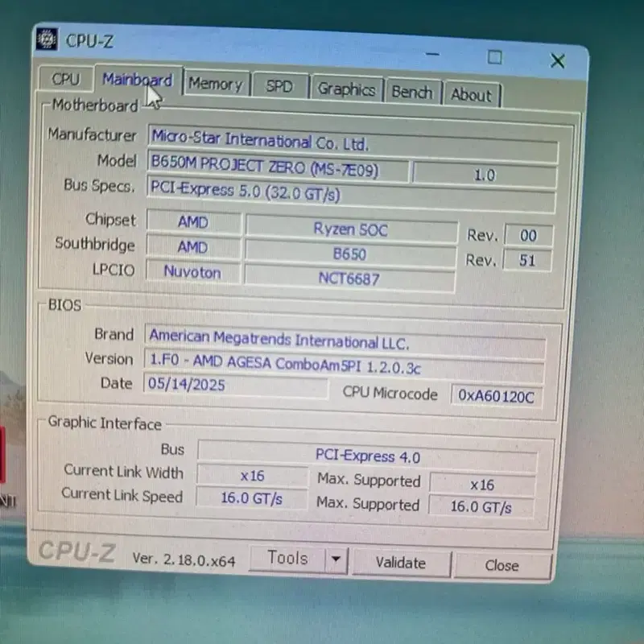Click Chipset value Ryzen SOC

point(351,229)
